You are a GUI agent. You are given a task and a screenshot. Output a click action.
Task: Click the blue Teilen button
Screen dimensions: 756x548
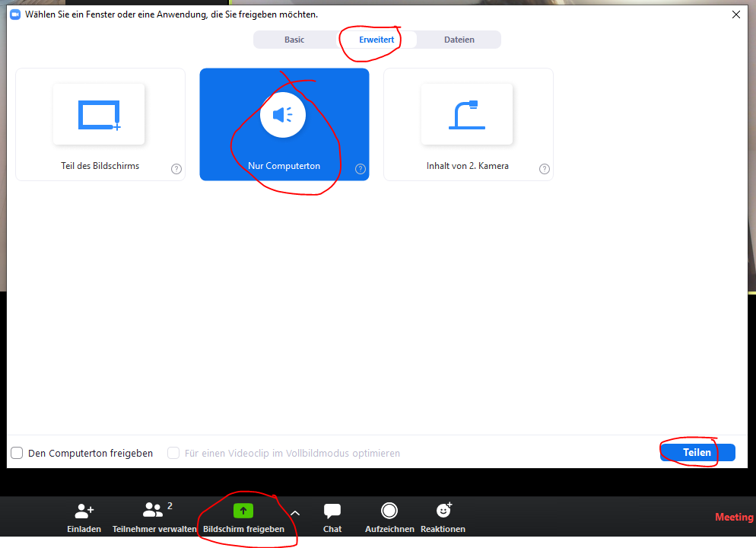[x=697, y=453]
